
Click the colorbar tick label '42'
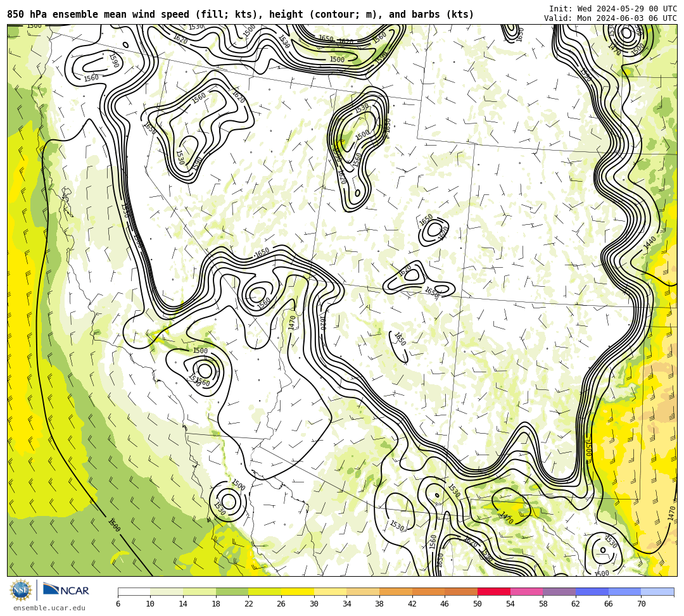pos(412,604)
